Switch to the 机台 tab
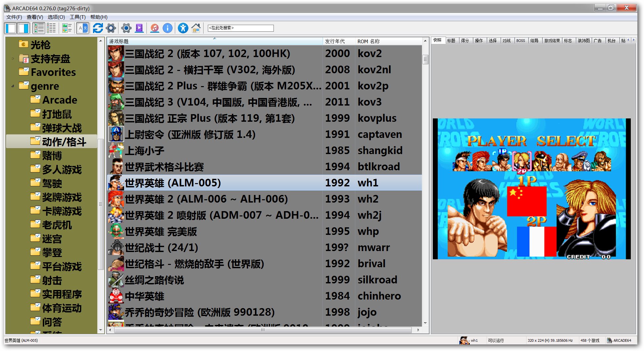 (612, 41)
